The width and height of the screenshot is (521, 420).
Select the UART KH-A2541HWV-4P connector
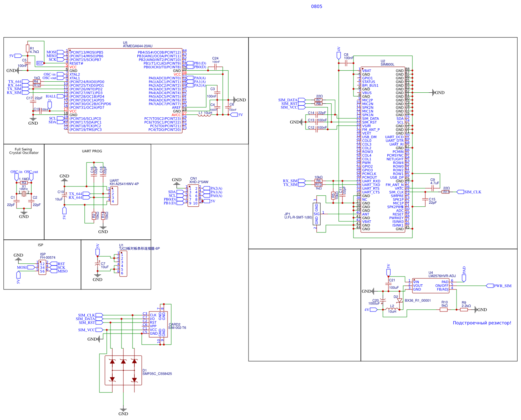click(114, 196)
